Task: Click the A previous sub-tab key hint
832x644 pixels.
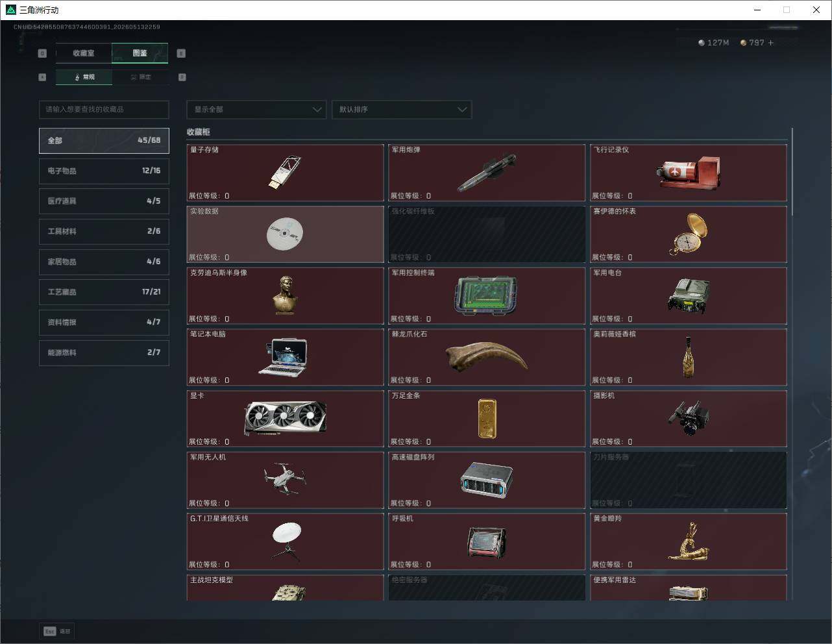Action: coord(43,77)
